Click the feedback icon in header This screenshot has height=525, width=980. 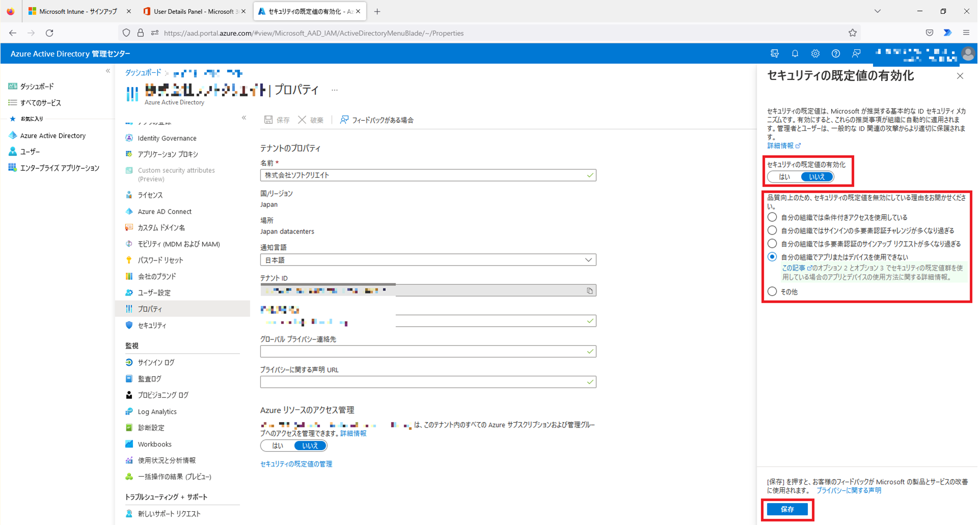point(856,54)
